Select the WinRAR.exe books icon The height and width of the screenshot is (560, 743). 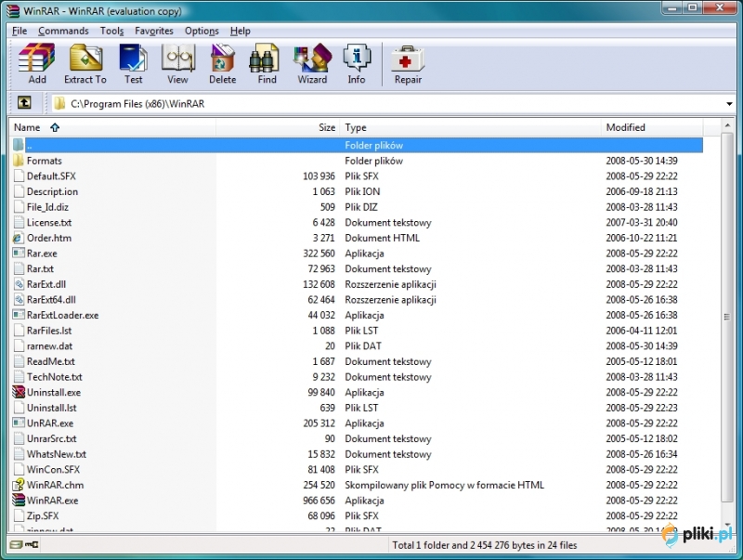click(x=19, y=501)
